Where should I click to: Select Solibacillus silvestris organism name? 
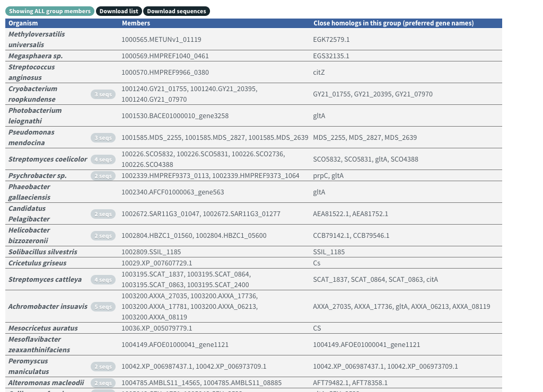[42, 252]
